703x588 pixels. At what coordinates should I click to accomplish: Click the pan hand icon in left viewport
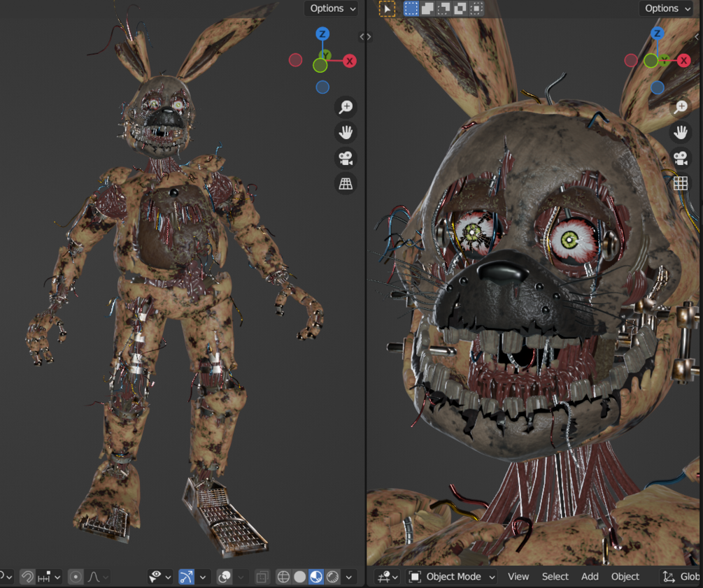click(x=346, y=133)
